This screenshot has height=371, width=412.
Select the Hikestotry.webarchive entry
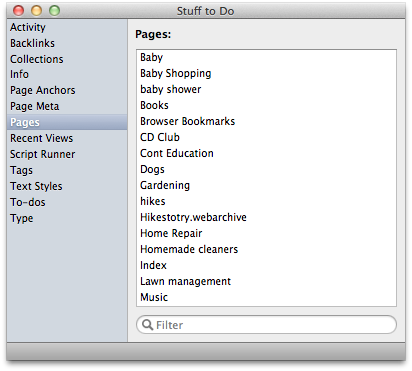tap(266, 217)
